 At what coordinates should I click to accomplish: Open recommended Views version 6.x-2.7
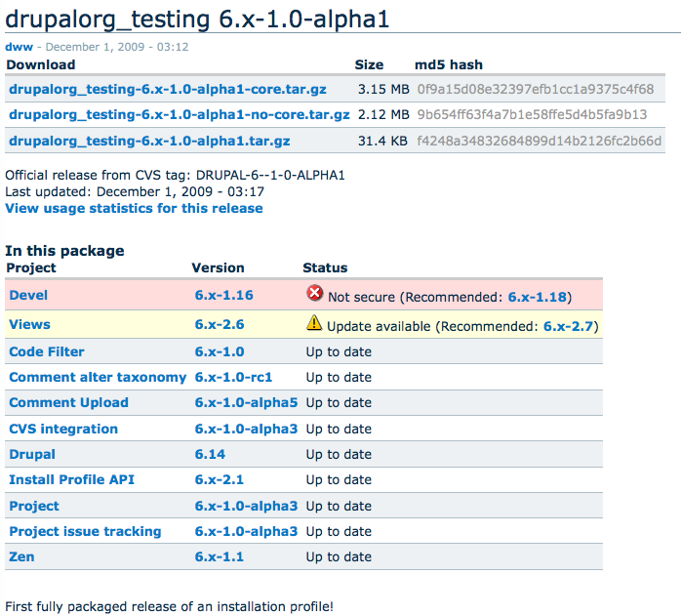tap(569, 326)
